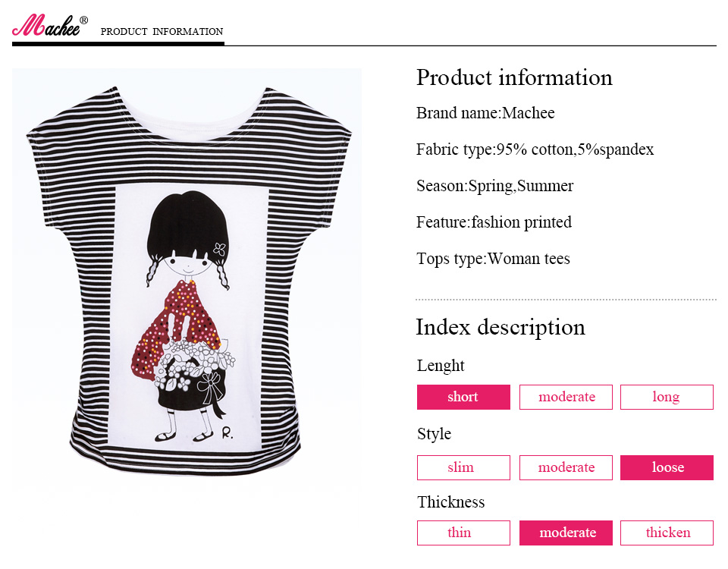Pick the 'long' length option
The width and height of the screenshot is (728, 569).
667,397
